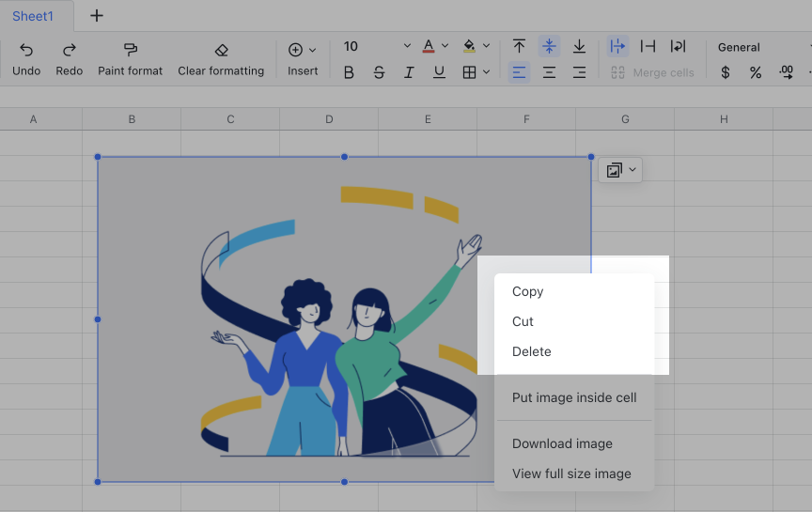Toggle strikethrough formatting
The image size is (812, 512).
tap(379, 72)
